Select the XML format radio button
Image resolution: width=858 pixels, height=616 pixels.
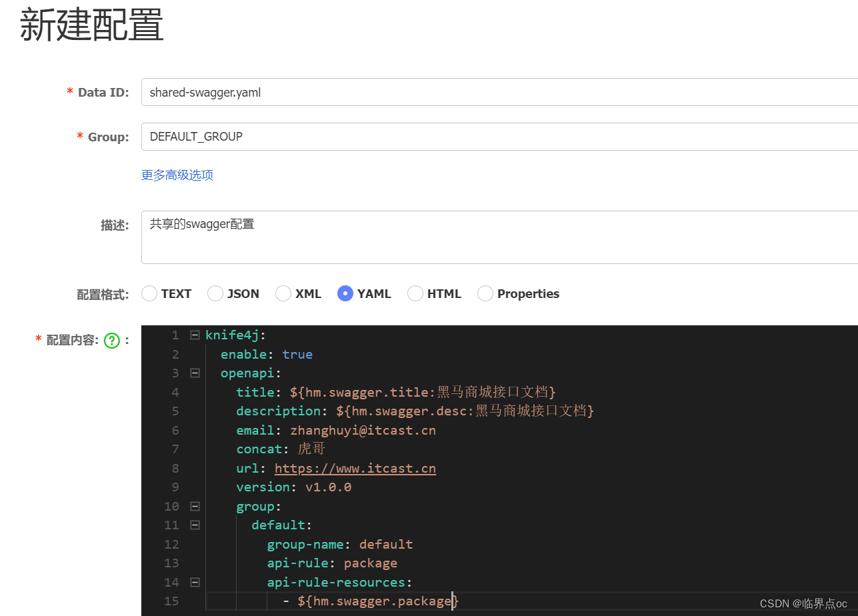283,293
